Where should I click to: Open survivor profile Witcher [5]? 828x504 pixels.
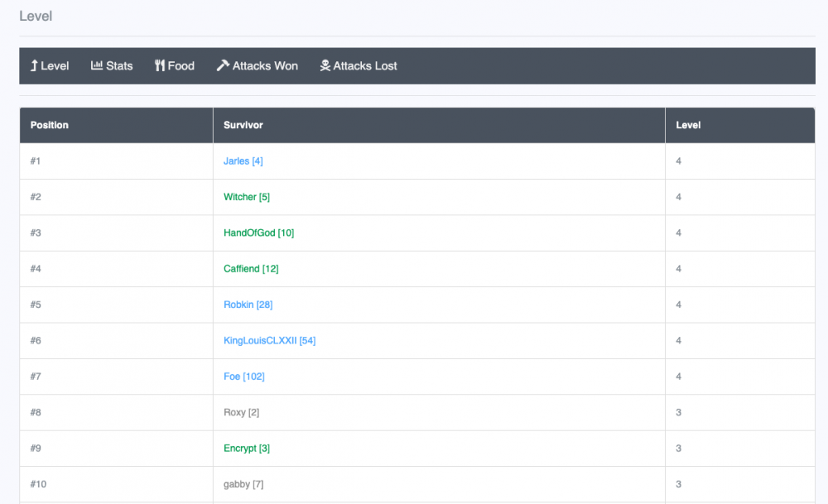246,197
